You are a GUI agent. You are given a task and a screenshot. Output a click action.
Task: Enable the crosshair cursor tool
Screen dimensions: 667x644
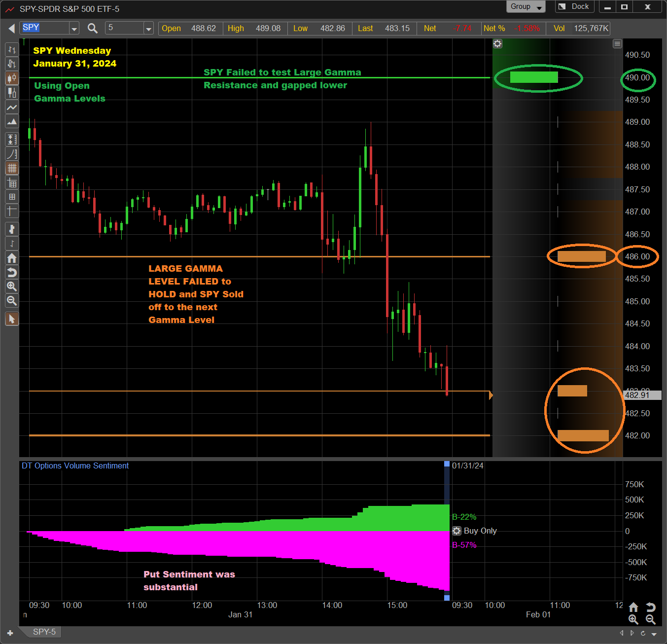tap(12, 211)
